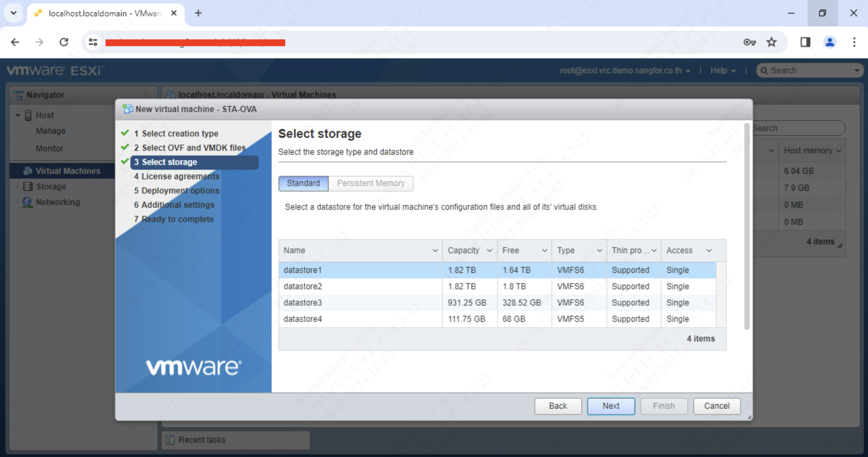Switch to Persistent Memory storage type
This screenshot has height=457, width=868.
371,183
